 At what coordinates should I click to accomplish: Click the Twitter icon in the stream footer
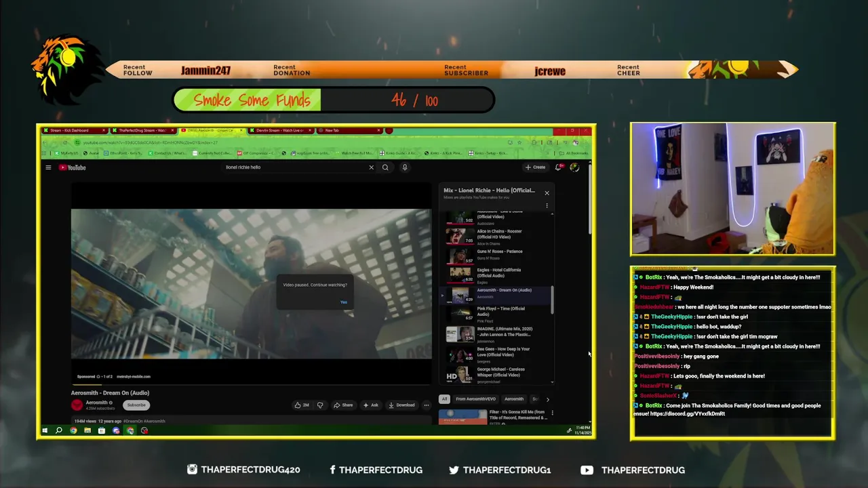pyautogui.click(x=454, y=470)
